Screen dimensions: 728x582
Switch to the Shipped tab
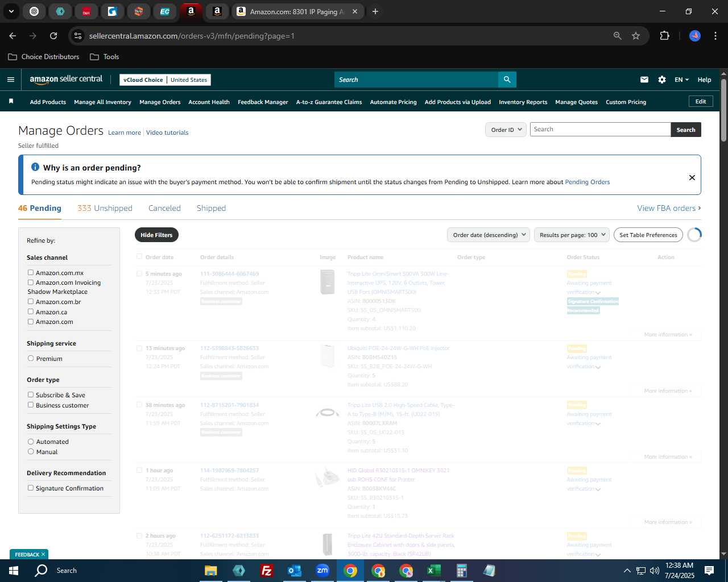[x=211, y=208]
